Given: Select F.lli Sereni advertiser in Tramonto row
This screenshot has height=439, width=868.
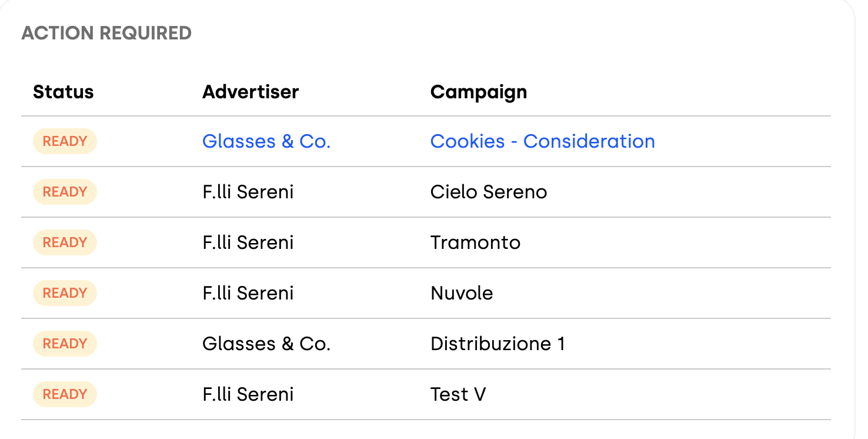Looking at the screenshot, I should click(x=248, y=242).
